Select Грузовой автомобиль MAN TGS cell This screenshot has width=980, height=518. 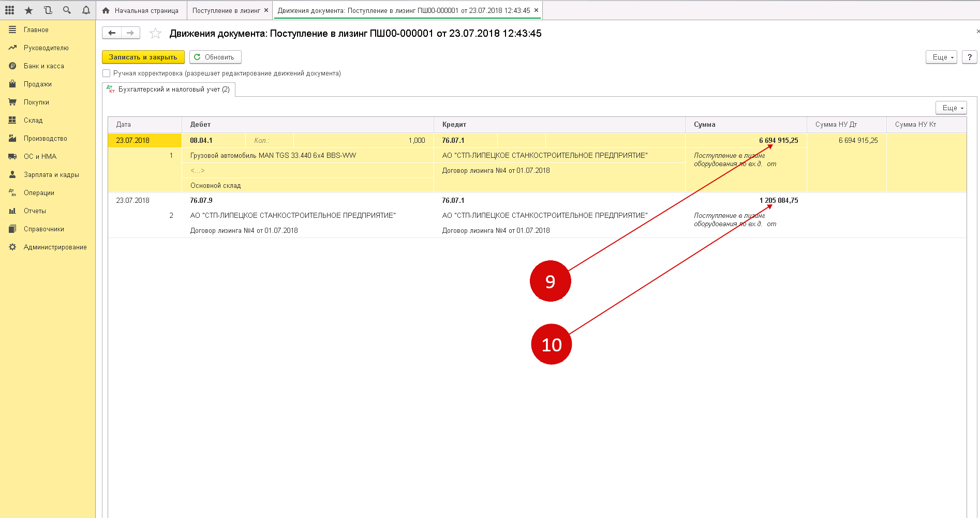click(x=308, y=155)
